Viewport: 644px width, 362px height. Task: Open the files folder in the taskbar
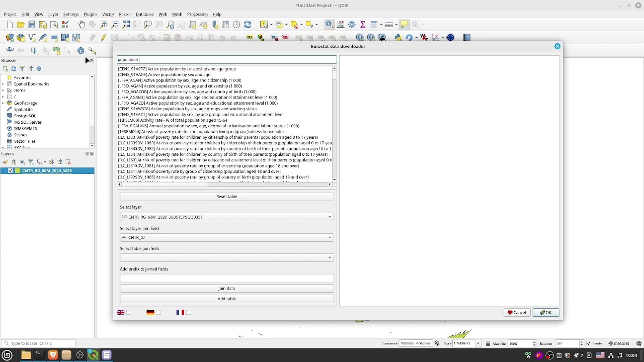[26, 355]
